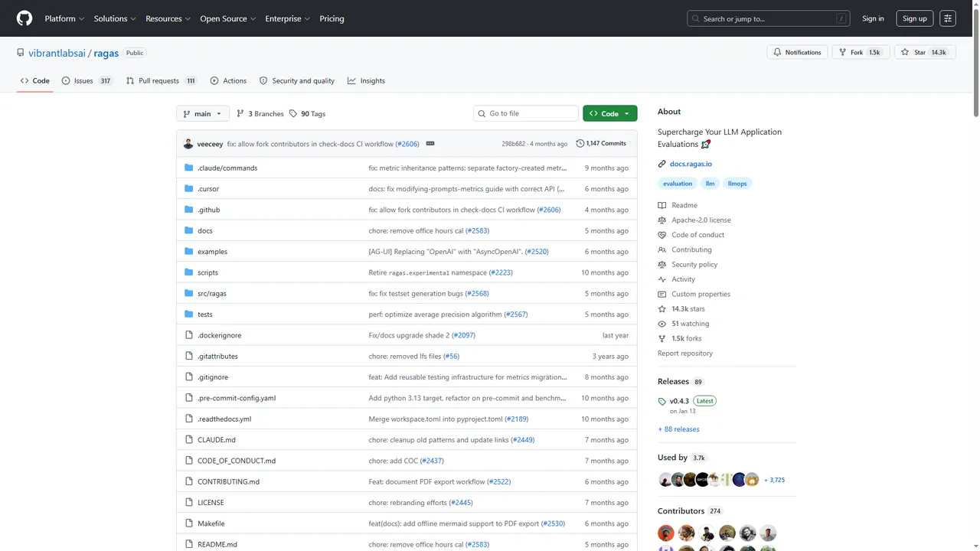This screenshot has width=980, height=551.
Task: Open the src/ragas folder icon
Action: point(189,293)
